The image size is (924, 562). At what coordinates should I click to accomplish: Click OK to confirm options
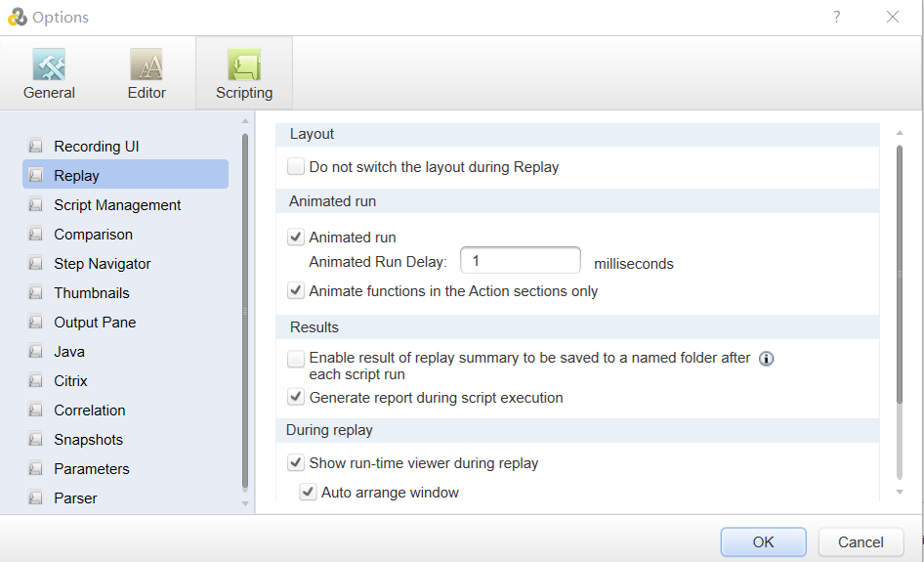tap(763, 541)
